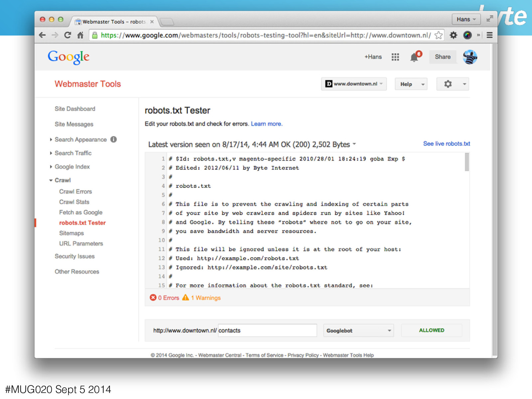Open the Googlebot user-agent dropdown
This screenshot has width=532, height=399.
[359, 331]
